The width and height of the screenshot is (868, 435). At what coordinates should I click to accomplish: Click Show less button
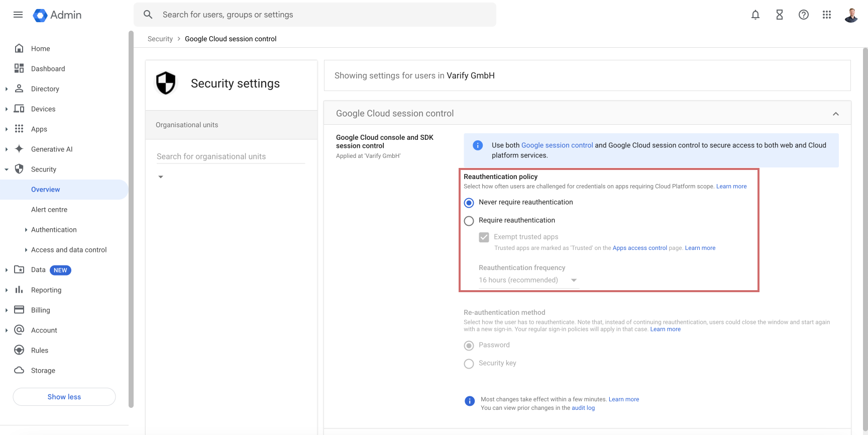(64, 397)
